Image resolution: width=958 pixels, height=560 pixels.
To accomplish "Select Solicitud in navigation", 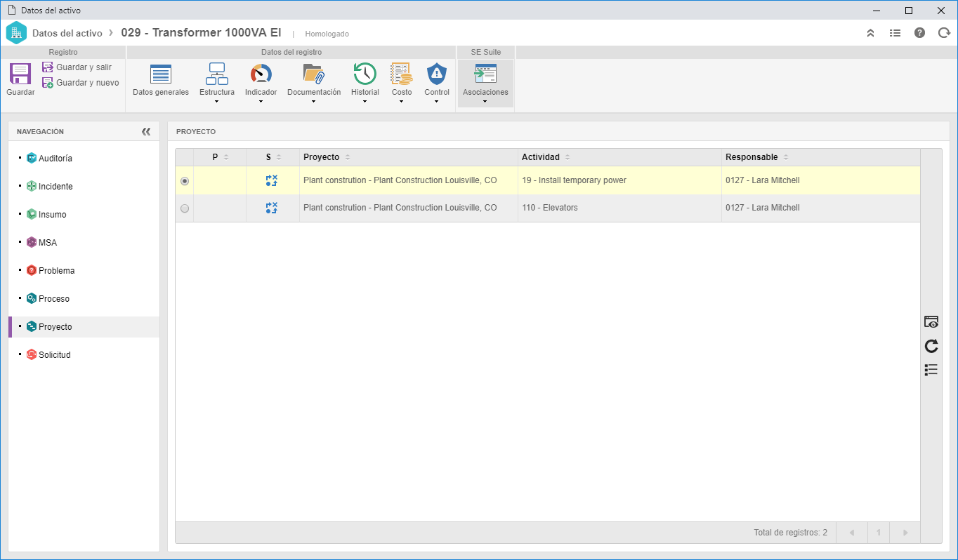I will [55, 355].
